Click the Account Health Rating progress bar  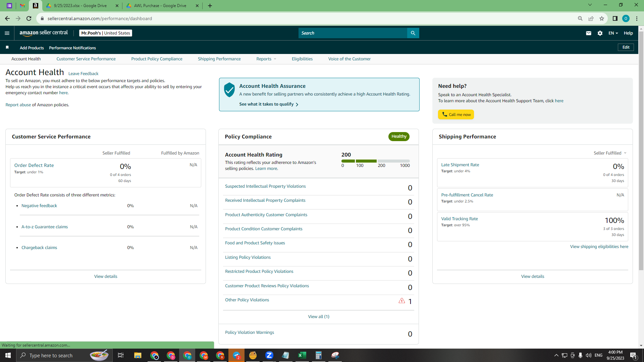tap(375, 161)
